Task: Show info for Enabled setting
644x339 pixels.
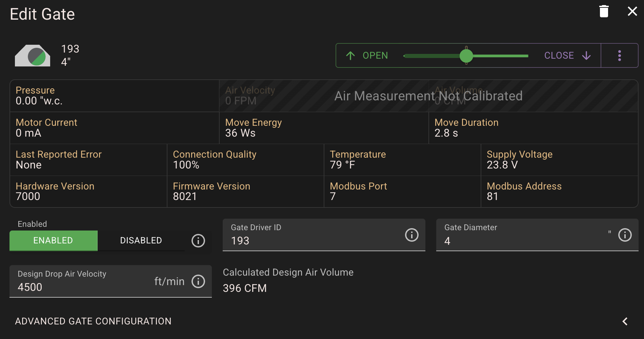Action: (x=198, y=241)
